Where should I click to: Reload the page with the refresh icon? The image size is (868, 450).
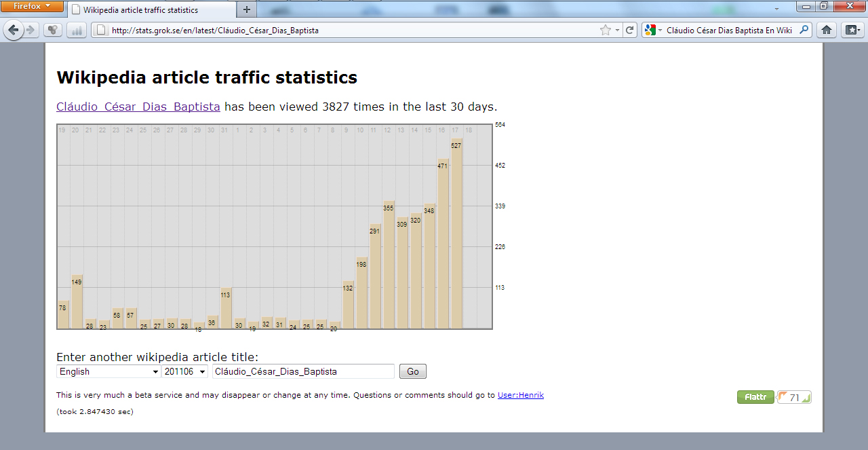click(x=630, y=30)
